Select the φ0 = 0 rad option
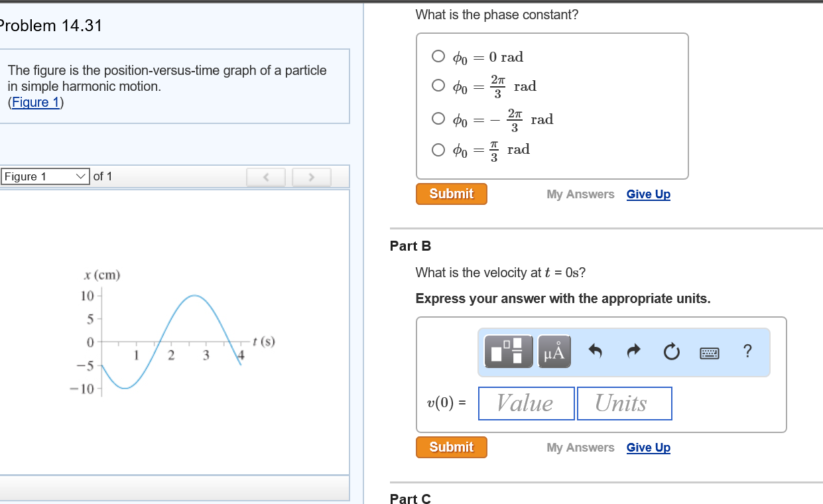The height and width of the screenshot is (504, 823). [438, 56]
